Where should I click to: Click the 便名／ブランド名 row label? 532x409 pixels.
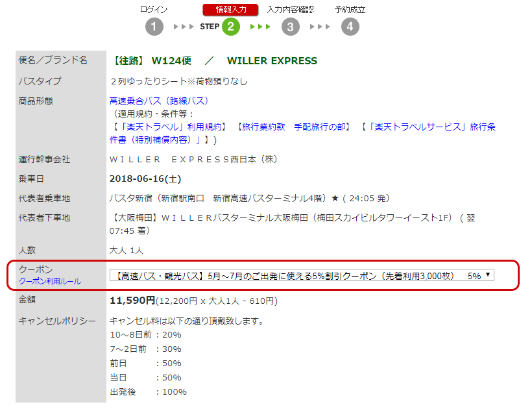53,60
